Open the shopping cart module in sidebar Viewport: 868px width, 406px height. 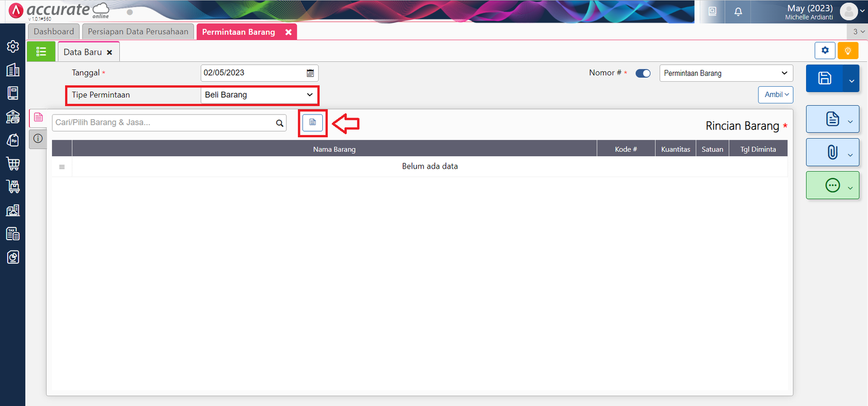[x=13, y=163]
